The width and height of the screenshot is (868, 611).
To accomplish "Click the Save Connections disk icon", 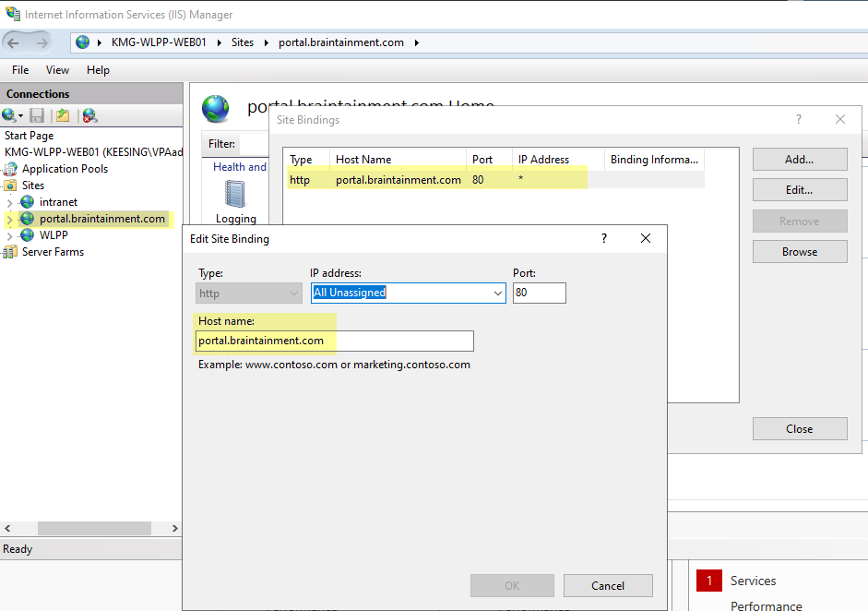I will [x=37, y=115].
